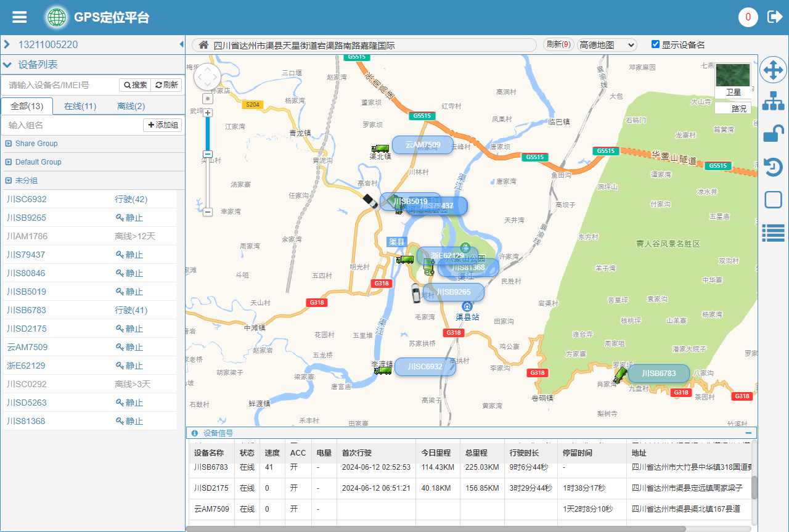789x532 pixels.
Task: Open the history playback clock icon
Action: click(x=773, y=167)
